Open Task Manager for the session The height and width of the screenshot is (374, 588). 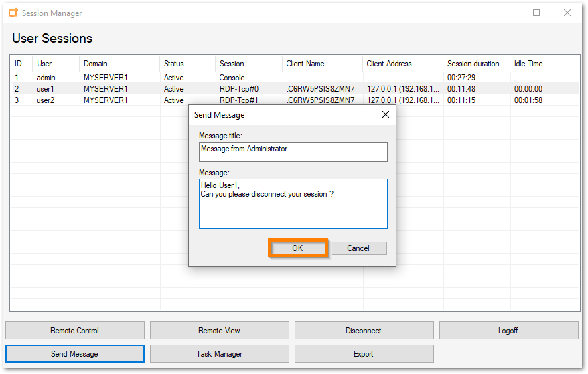click(x=219, y=354)
